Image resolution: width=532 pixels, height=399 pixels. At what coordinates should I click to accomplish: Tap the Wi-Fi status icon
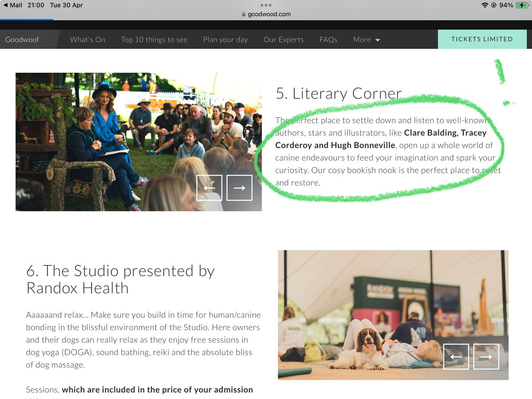pyautogui.click(x=485, y=5)
